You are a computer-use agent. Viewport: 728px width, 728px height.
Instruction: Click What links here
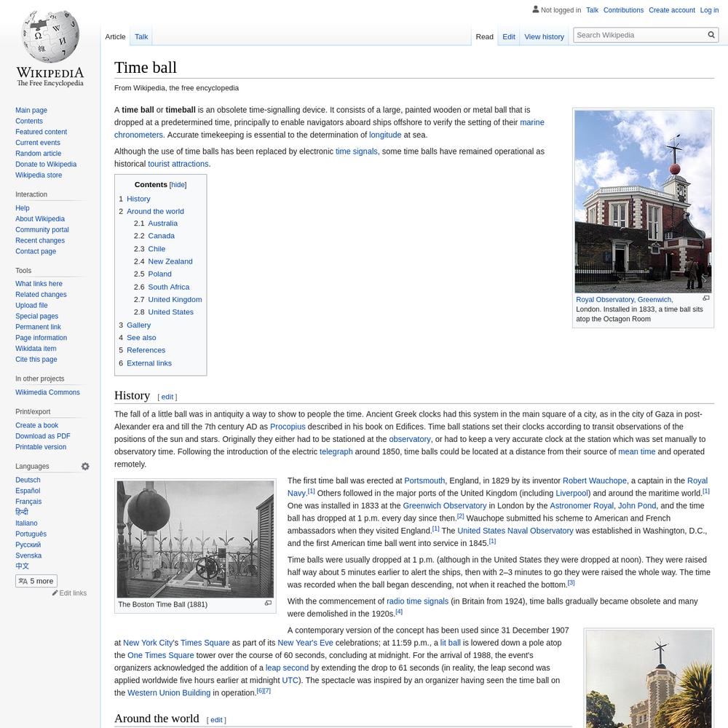coord(39,284)
